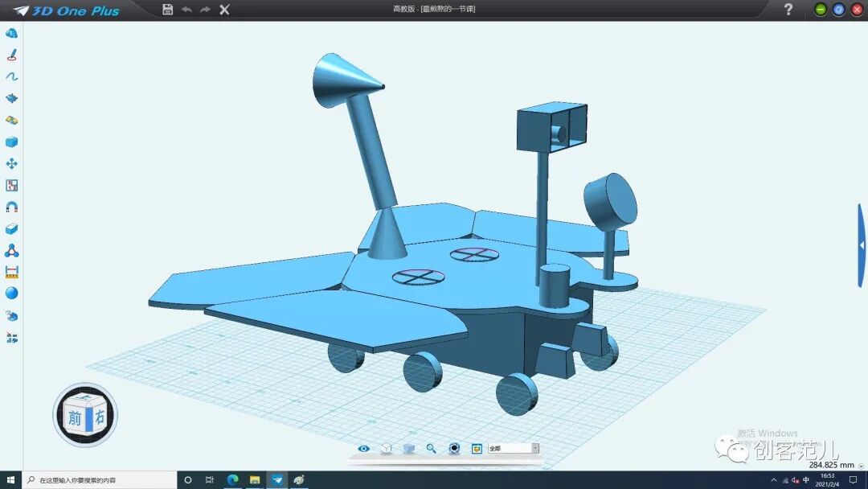
Task: Click the magnifier zoom icon in bottom bar
Action: tap(432, 449)
